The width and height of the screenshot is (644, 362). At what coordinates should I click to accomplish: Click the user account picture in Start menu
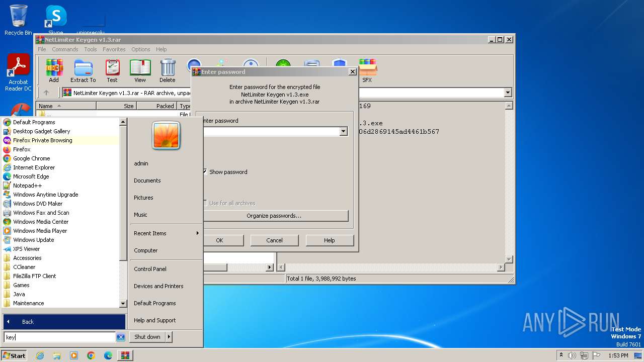coord(166,135)
